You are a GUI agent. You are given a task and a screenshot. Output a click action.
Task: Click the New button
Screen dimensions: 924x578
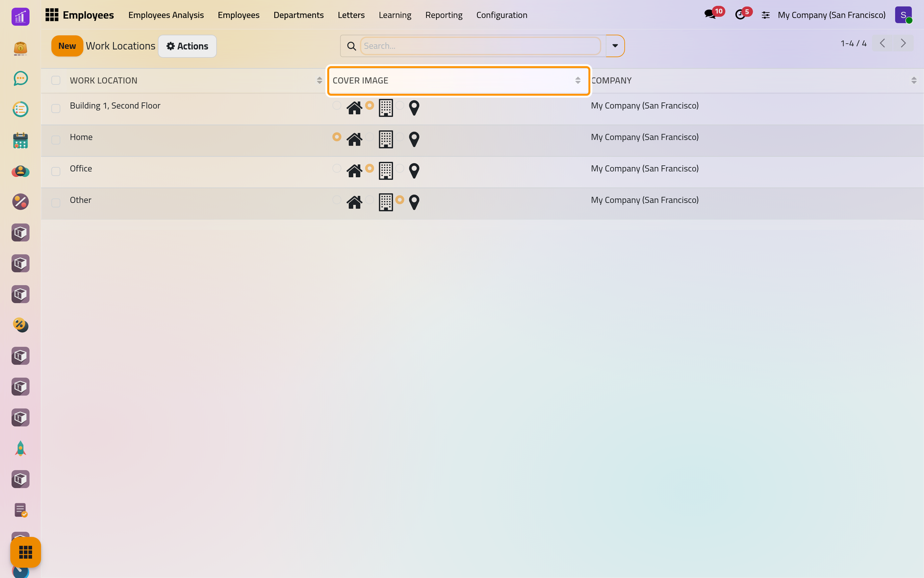[x=67, y=46]
